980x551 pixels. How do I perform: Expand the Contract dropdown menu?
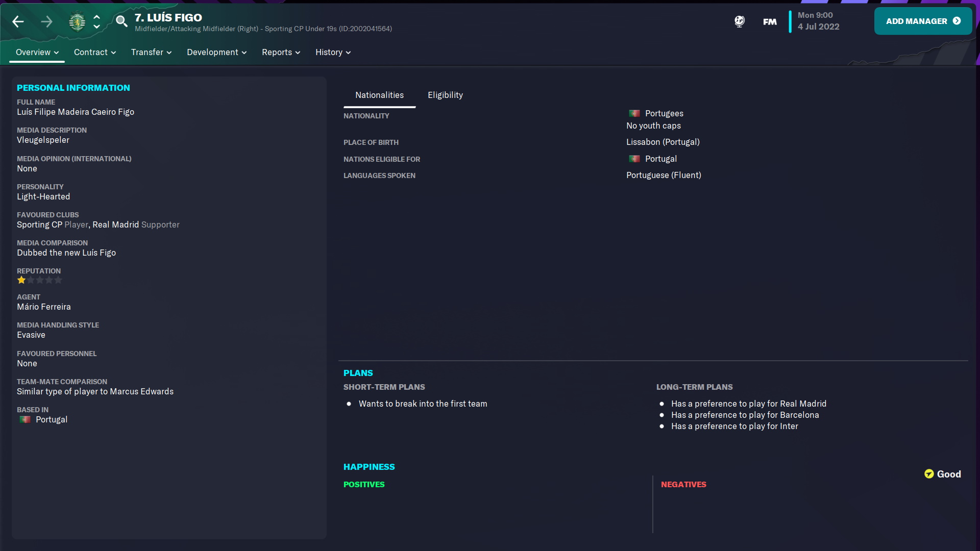click(93, 52)
